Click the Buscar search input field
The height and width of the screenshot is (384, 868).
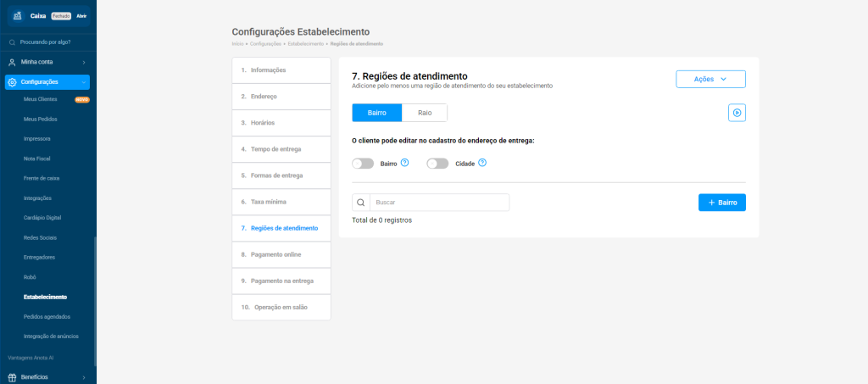coord(439,203)
